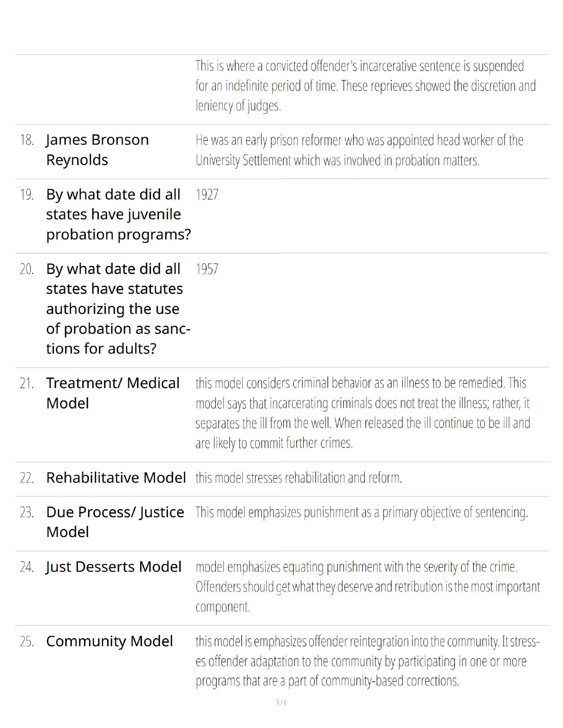
Task: Click the adult probation statutes question
Action: (x=118, y=309)
